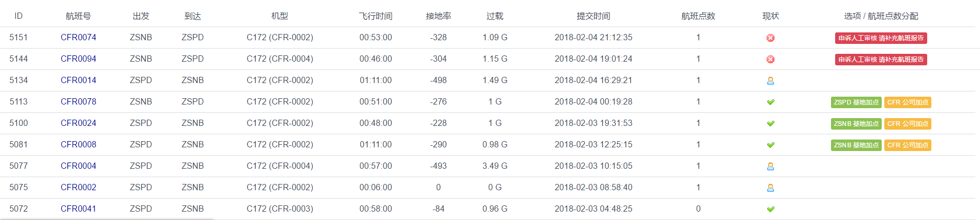Screen dimensions: 980x220
Task: Click the 出发 column header
Action: pyautogui.click(x=141, y=16)
